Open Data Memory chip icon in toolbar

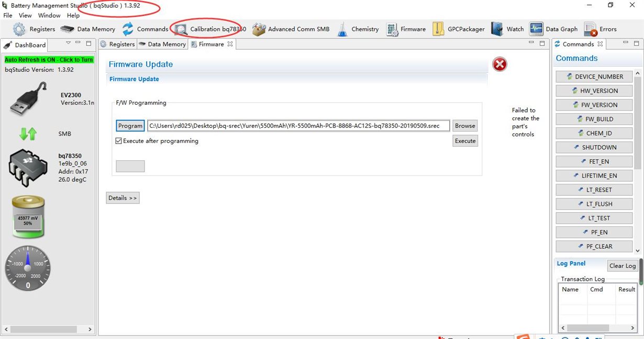(x=68, y=29)
